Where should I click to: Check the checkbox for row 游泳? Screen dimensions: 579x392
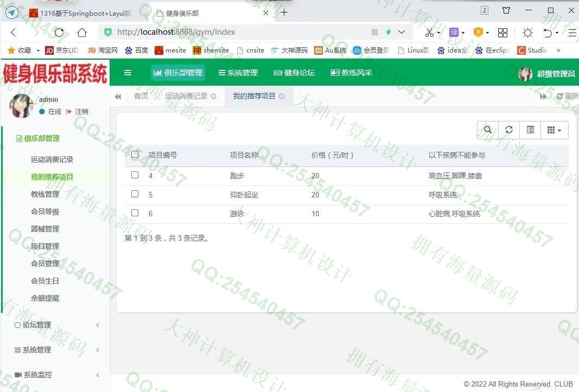(135, 213)
